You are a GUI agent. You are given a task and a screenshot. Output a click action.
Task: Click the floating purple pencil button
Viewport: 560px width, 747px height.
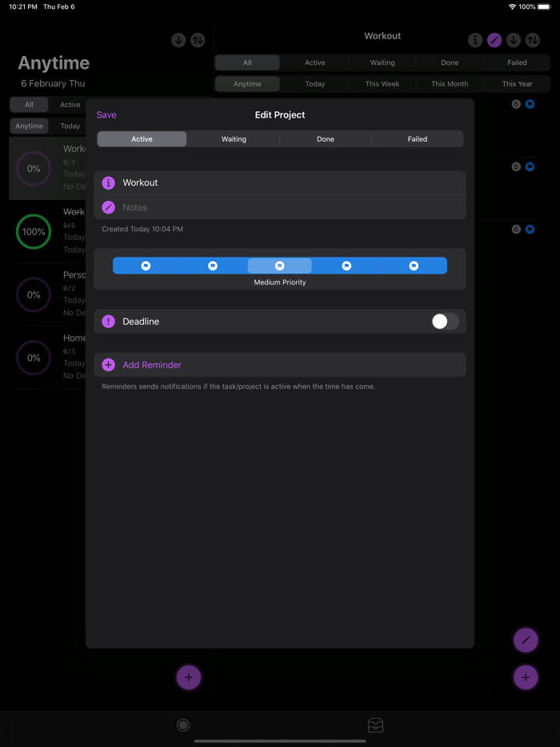coord(526,640)
